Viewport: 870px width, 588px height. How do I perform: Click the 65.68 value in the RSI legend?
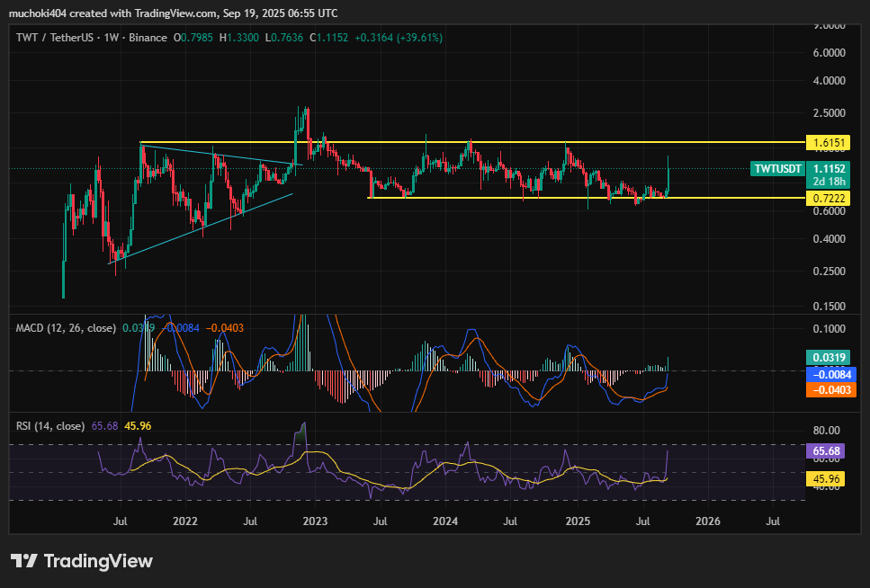(x=105, y=426)
